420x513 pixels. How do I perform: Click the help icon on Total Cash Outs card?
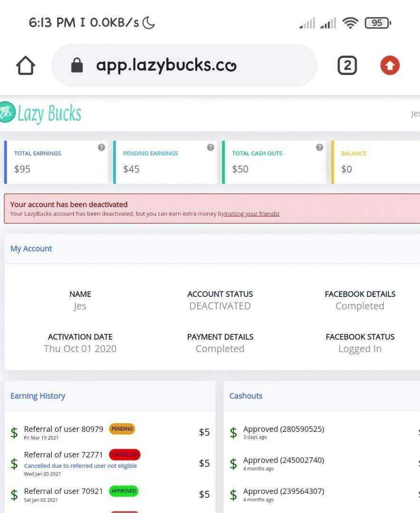[x=319, y=147]
